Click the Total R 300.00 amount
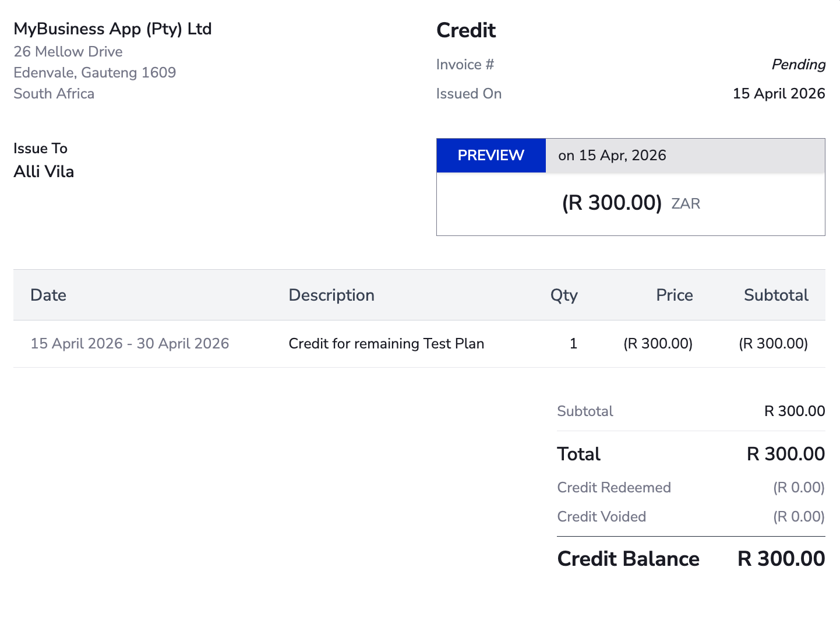The height and width of the screenshot is (620, 840). pyautogui.click(x=785, y=454)
